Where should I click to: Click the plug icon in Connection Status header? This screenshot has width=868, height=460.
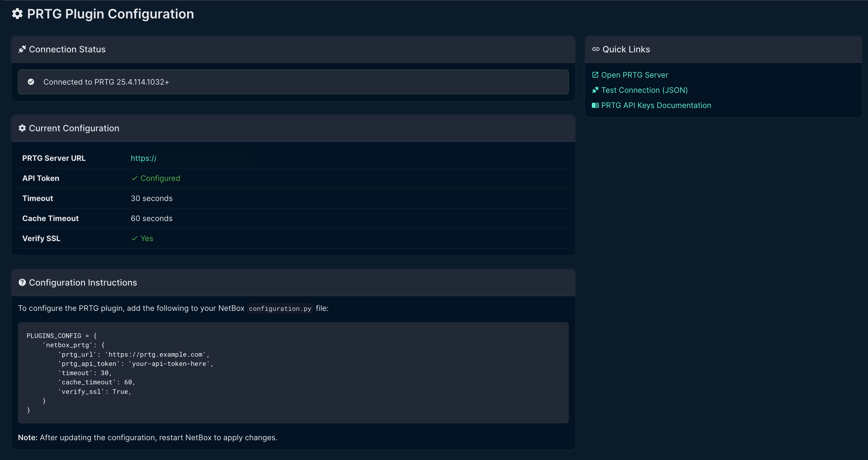[x=22, y=49]
